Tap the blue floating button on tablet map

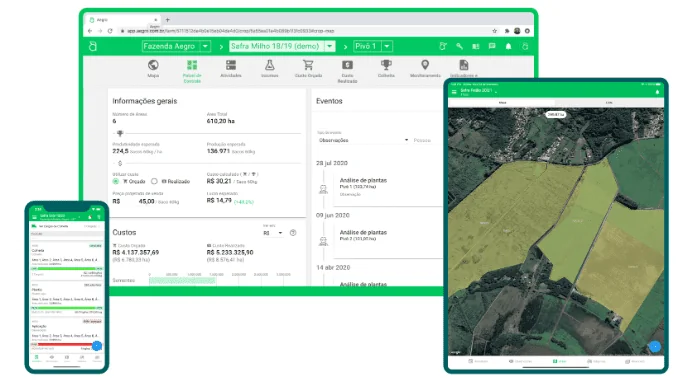click(654, 346)
